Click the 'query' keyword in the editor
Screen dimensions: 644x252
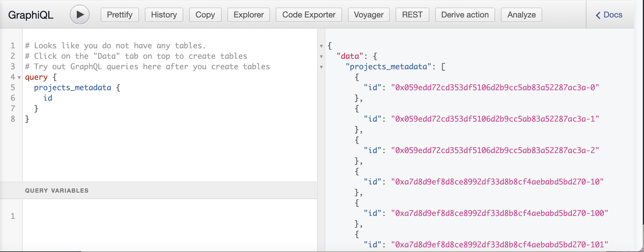[x=36, y=77]
